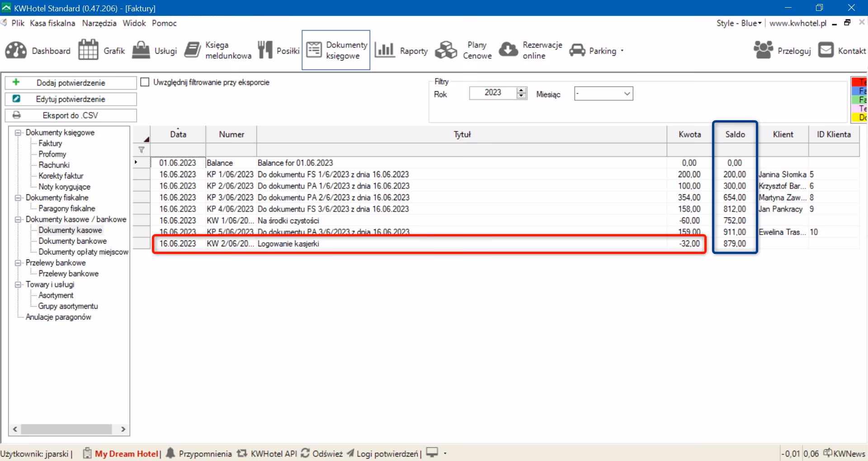Click the Przypomnienia bell icon

(170, 453)
